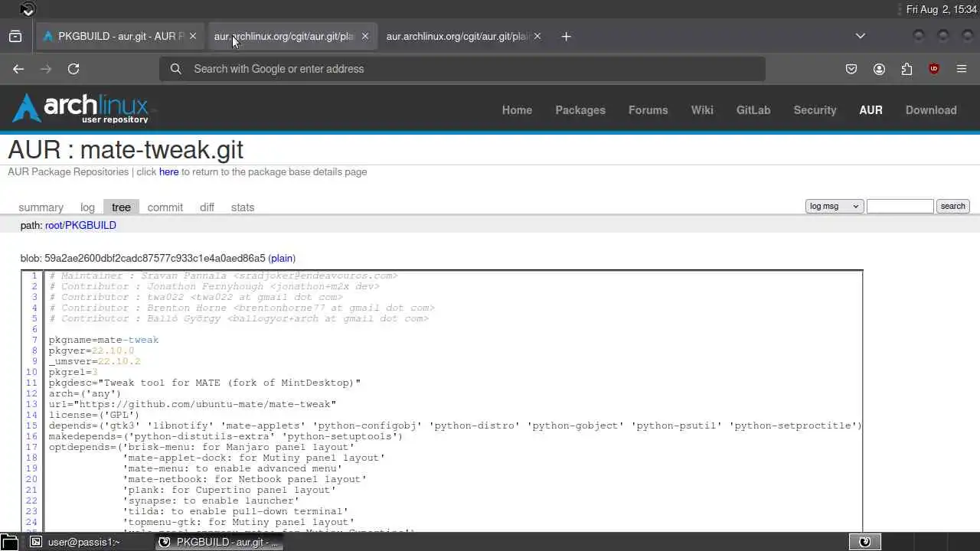Image resolution: width=980 pixels, height=551 pixels.
Task: Select PKGBUILD - aur.git taskbar window
Action: tap(219, 542)
